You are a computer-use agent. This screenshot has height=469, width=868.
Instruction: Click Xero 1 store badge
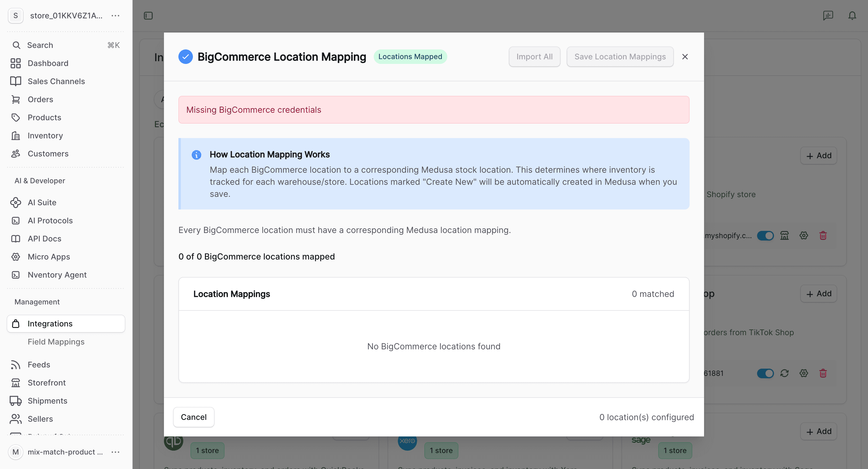pyautogui.click(x=441, y=451)
